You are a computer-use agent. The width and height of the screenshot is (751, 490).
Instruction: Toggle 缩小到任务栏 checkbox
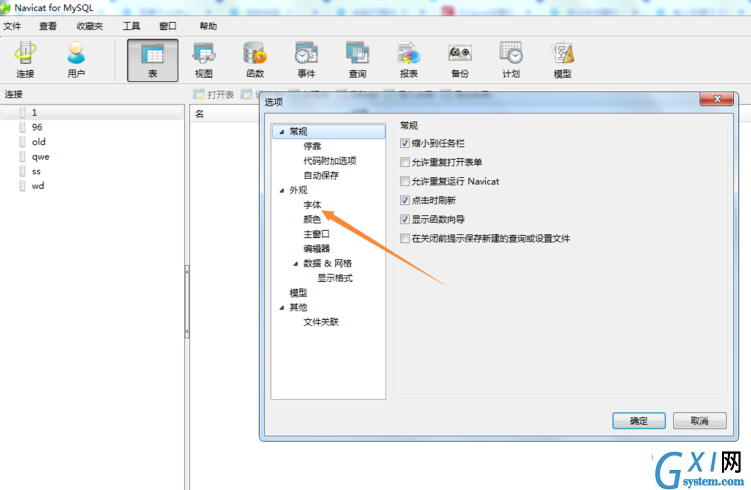tap(405, 143)
